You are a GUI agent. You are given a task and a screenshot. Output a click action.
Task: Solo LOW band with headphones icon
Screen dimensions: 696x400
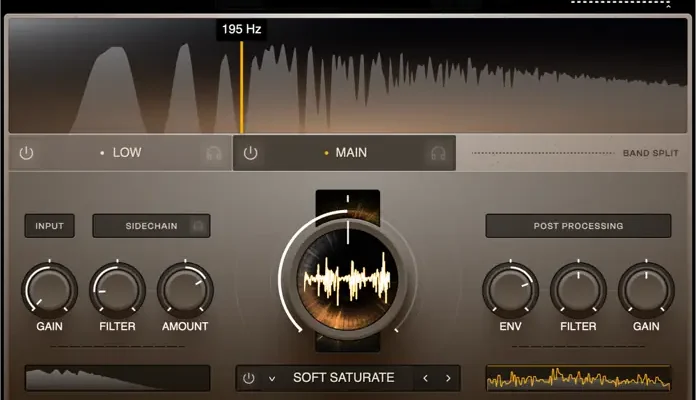[x=213, y=153]
